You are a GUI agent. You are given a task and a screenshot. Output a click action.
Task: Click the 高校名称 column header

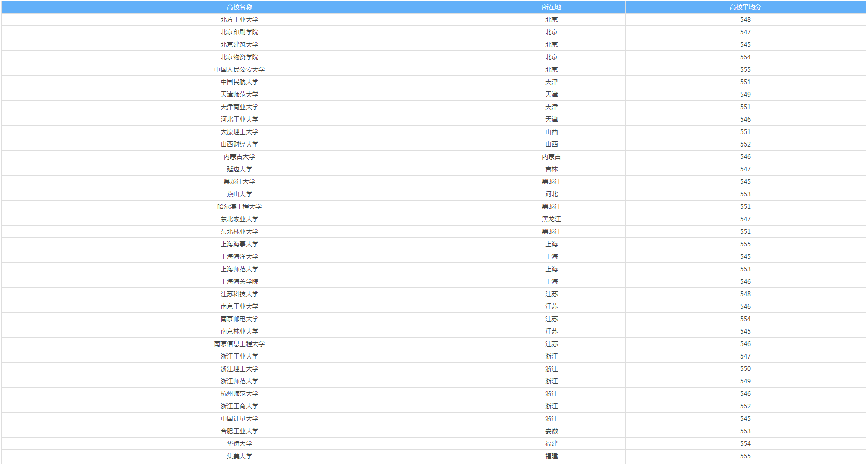pyautogui.click(x=239, y=7)
